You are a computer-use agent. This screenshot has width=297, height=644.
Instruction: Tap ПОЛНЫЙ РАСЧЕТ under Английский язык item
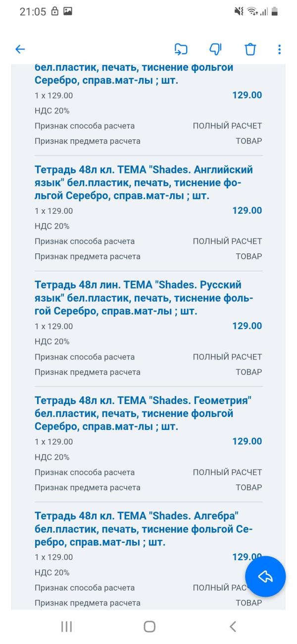click(x=227, y=241)
